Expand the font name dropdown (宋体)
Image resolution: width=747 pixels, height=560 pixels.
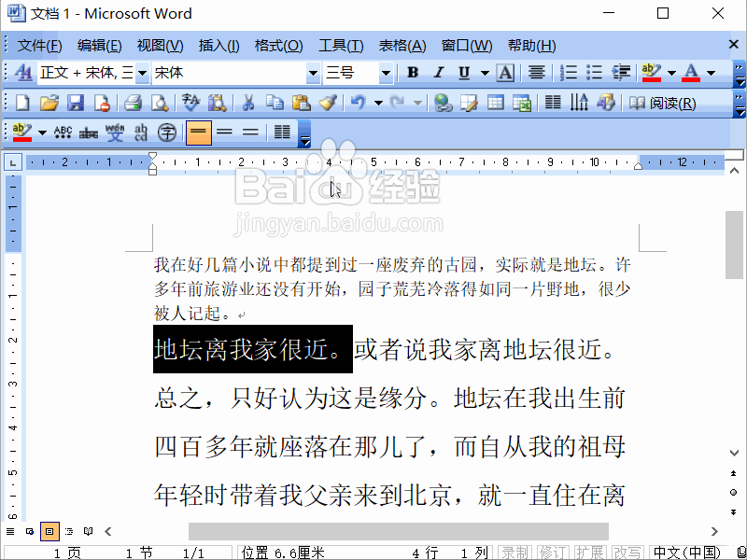coord(313,74)
